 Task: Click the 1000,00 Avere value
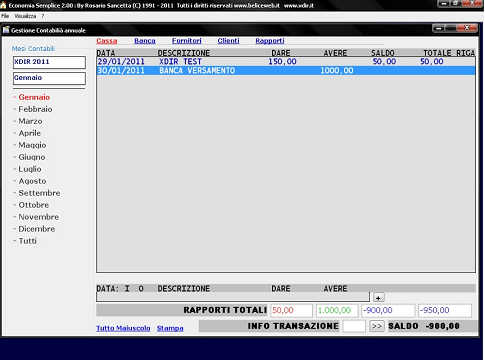(x=337, y=71)
